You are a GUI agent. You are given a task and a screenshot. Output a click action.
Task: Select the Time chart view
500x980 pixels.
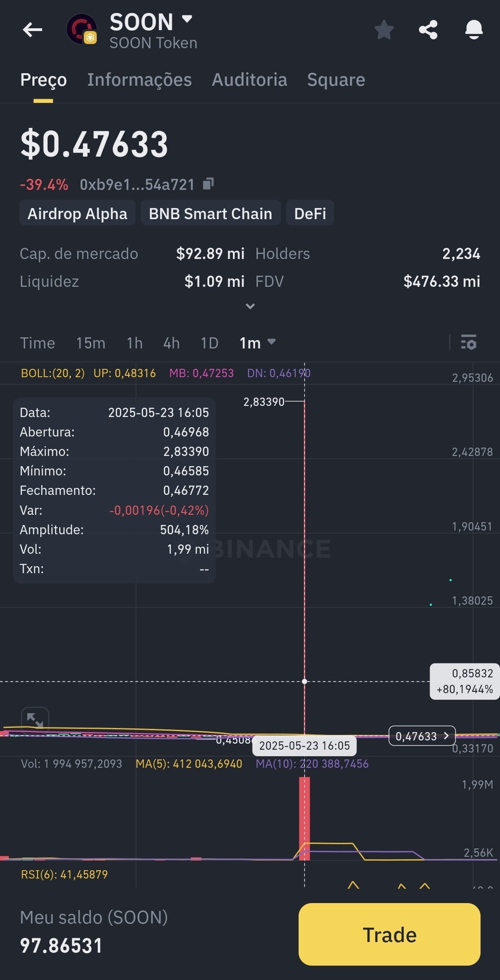pyautogui.click(x=37, y=343)
